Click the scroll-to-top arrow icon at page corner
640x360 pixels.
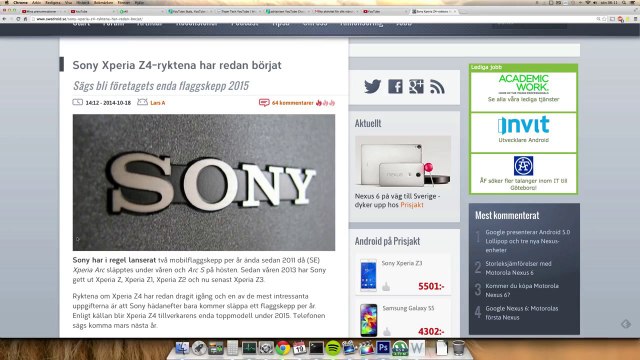tap(626, 324)
